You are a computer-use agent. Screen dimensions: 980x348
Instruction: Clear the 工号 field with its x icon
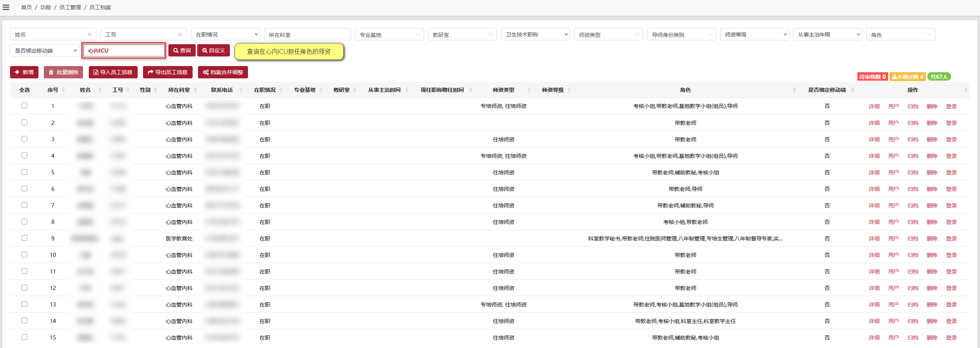point(180,34)
